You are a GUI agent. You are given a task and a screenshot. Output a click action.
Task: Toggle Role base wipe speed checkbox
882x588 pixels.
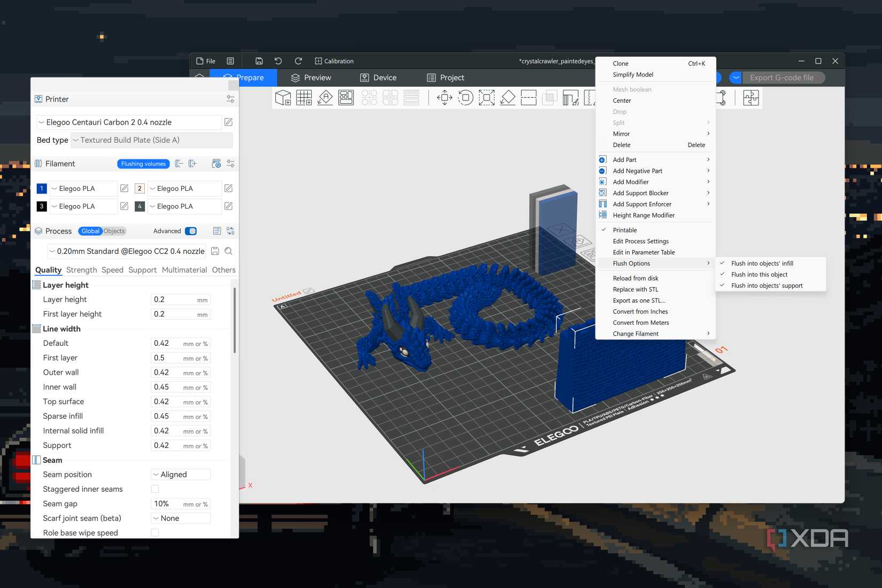coord(155,532)
